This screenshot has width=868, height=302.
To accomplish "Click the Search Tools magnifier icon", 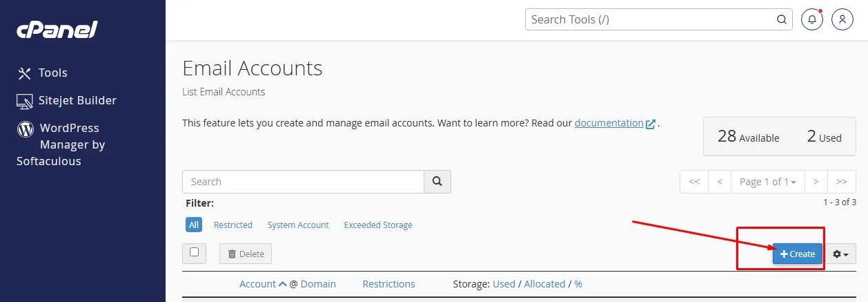I will tap(782, 19).
